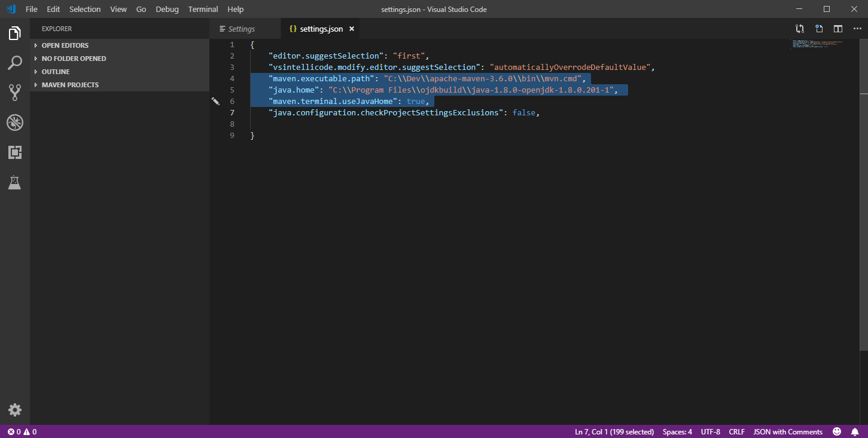Expand the Outline section

point(120,72)
